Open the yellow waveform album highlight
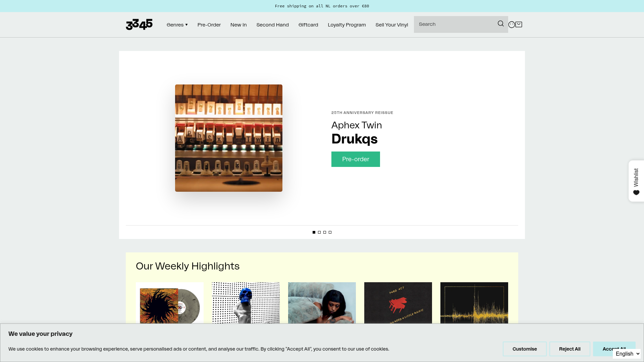Screen dimensions: 644x362 point(474,303)
